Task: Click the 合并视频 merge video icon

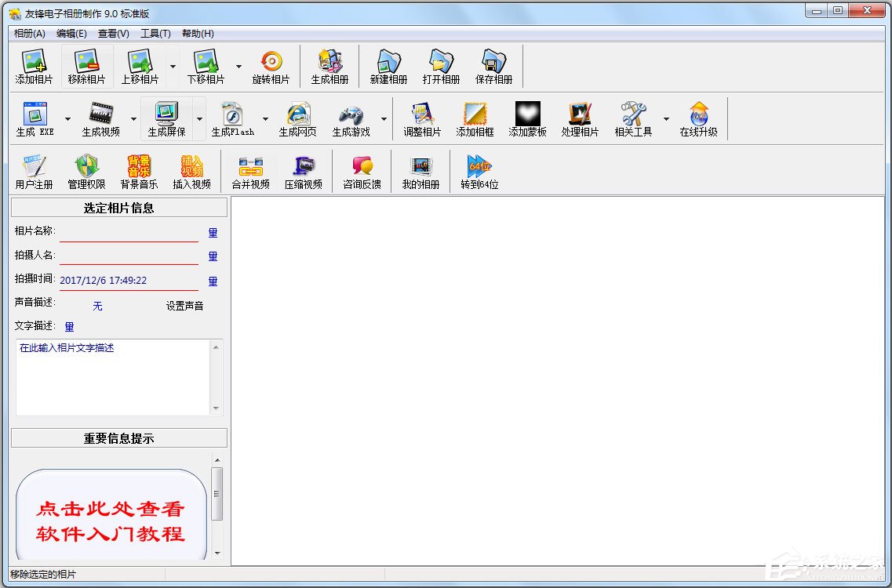Action: tap(250, 171)
